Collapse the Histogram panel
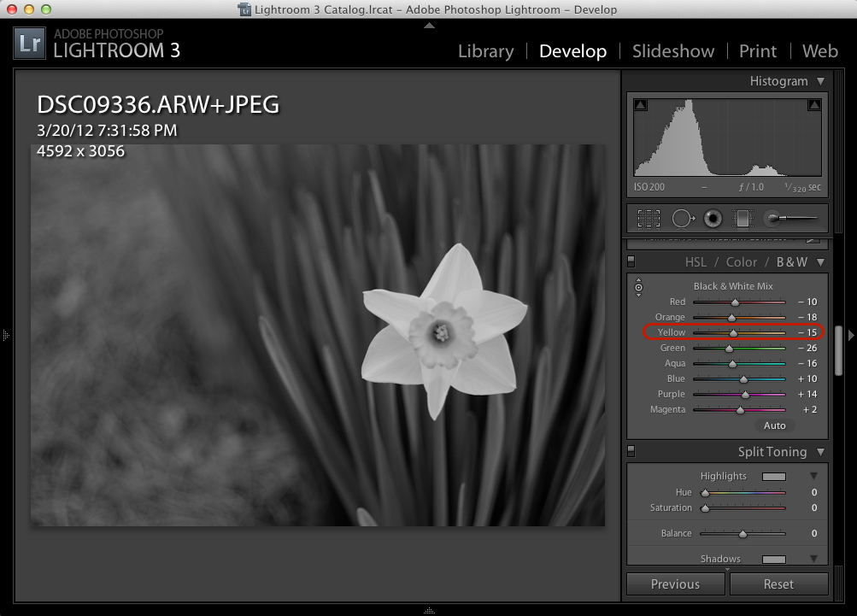This screenshot has width=857, height=616. point(820,81)
